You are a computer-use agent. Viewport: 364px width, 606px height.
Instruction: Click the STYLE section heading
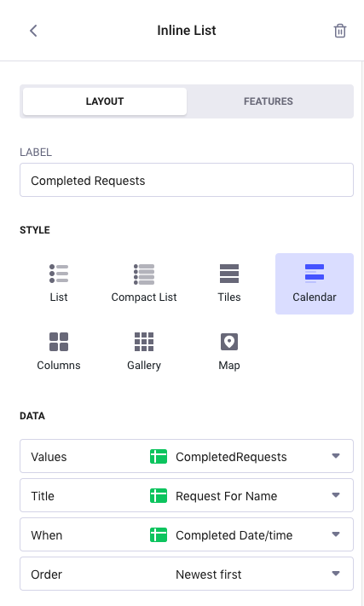click(x=35, y=230)
